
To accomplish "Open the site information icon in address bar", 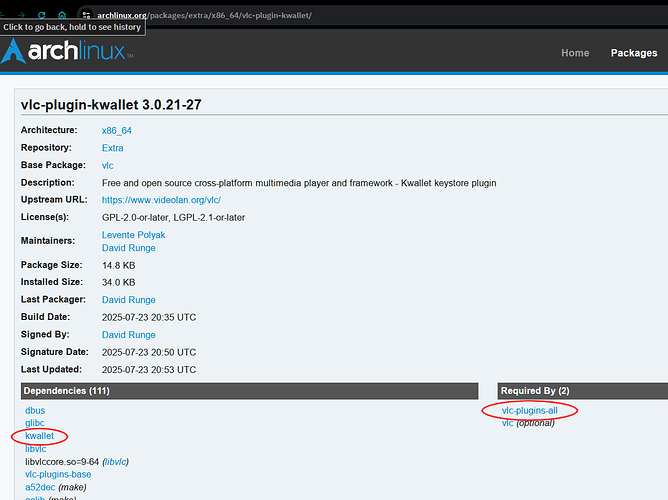I will [x=87, y=16].
